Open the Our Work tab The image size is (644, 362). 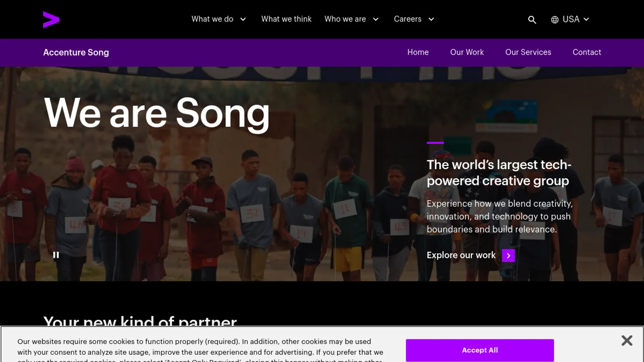point(467,52)
